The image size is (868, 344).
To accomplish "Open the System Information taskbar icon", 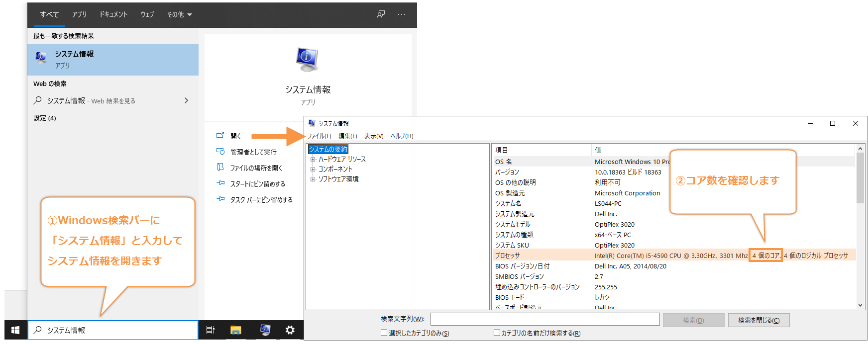I will tap(265, 330).
